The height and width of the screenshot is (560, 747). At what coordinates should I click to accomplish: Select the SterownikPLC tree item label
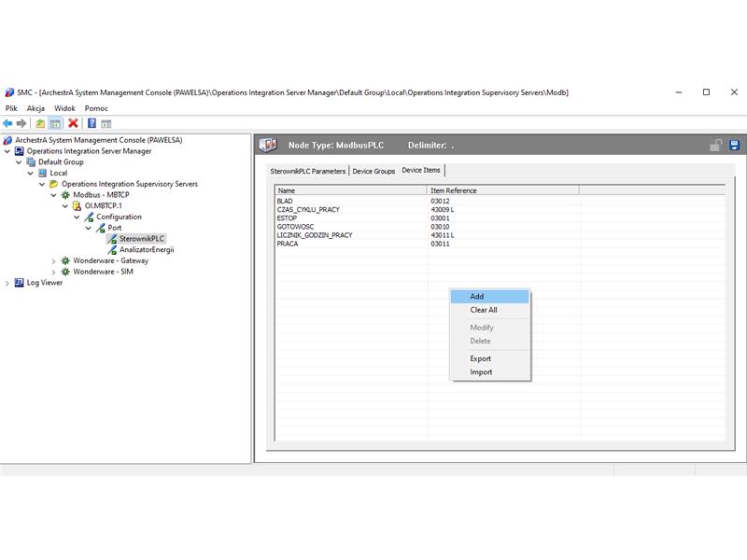tap(142, 239)
